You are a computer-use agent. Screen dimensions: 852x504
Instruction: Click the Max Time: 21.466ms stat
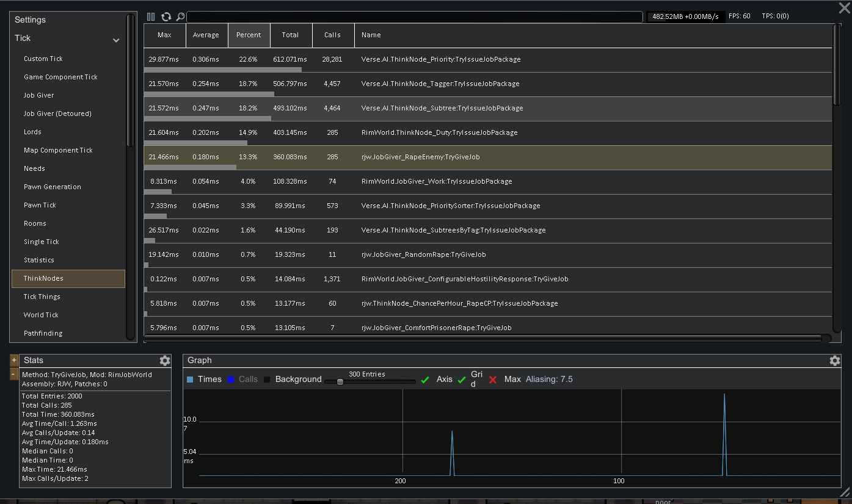[x=54, y=469]
